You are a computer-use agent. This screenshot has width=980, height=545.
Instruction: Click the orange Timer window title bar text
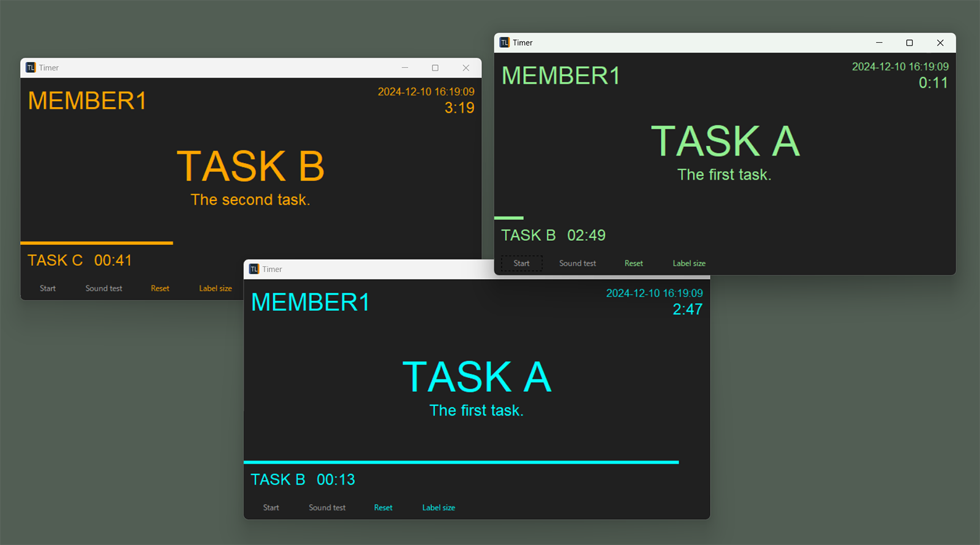tap(49, 67)
